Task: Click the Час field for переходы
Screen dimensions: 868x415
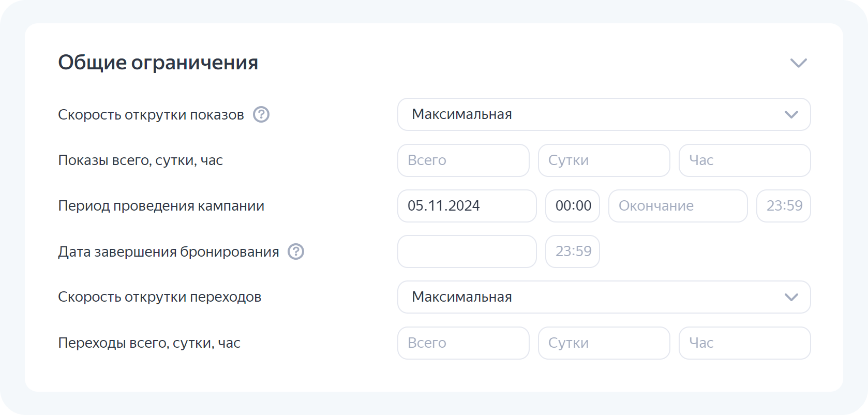Action: 744,343
